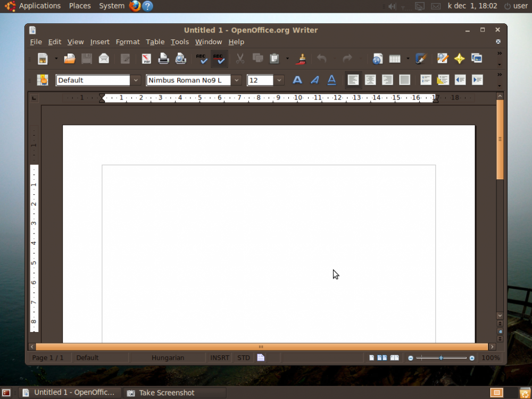Open the Format menu

pos(128,42)
